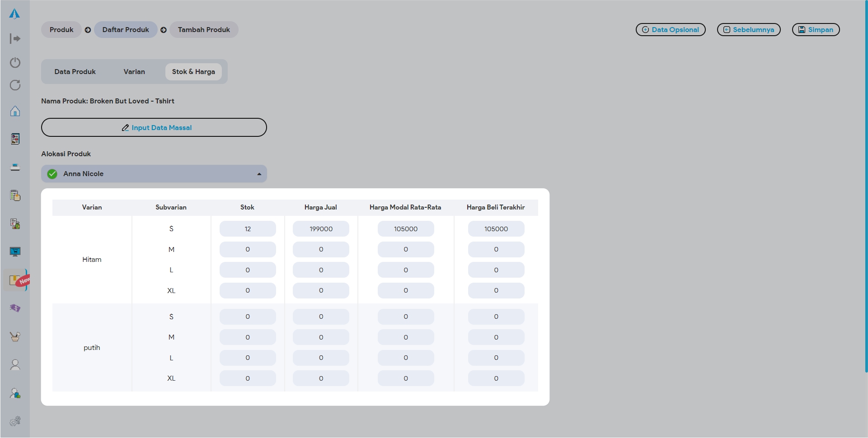
Task: Switch to the Data Produk tab
Action: click(75, 72)
